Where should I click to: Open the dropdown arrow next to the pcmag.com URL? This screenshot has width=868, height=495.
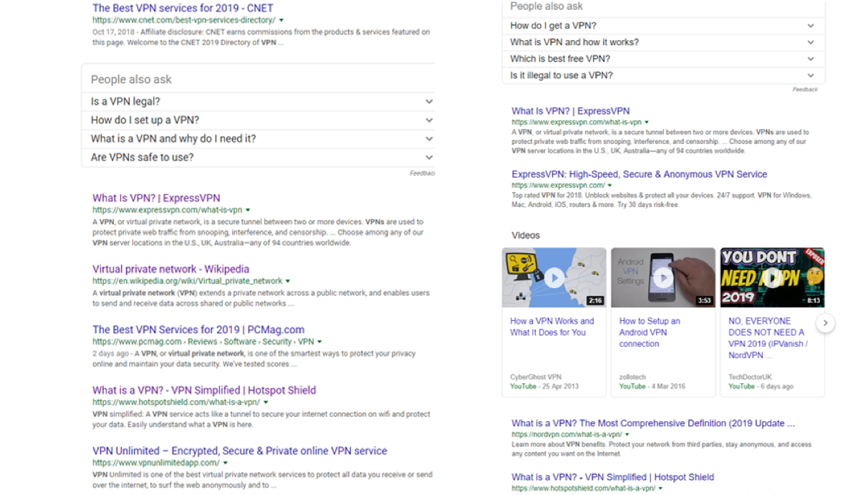click(319, 342)
